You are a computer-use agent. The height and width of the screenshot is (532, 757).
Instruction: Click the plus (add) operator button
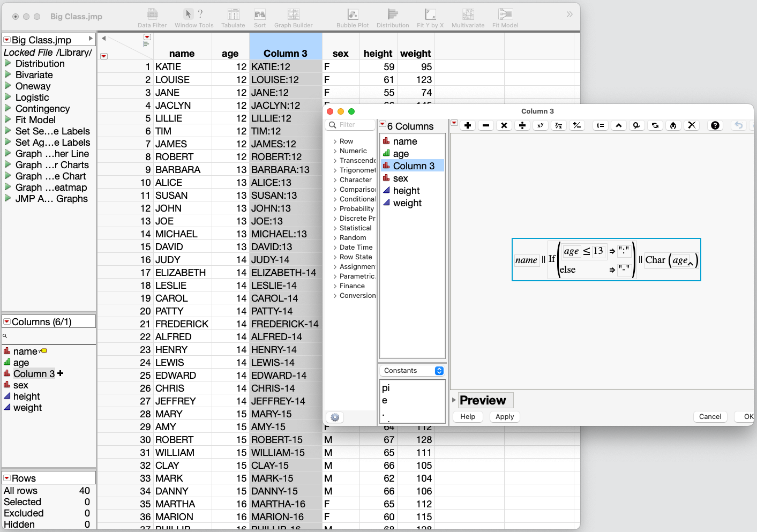pyautogui.click(x=468, y=125)
